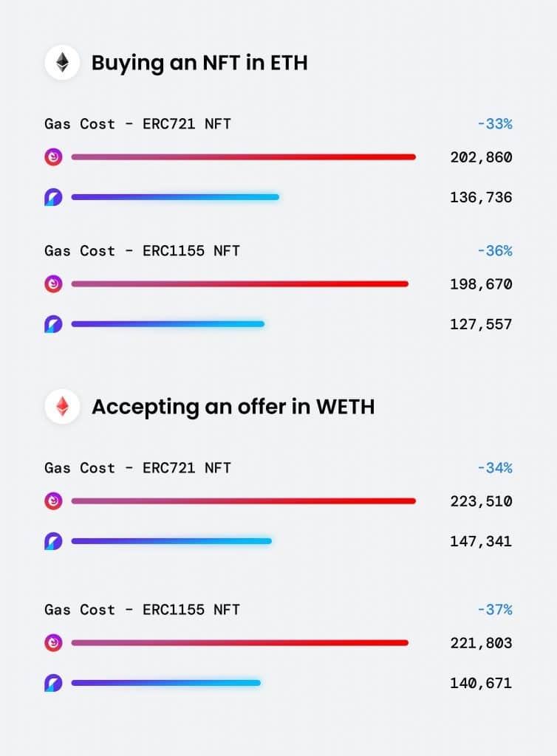Click the -36% savings label

point(494,251)
